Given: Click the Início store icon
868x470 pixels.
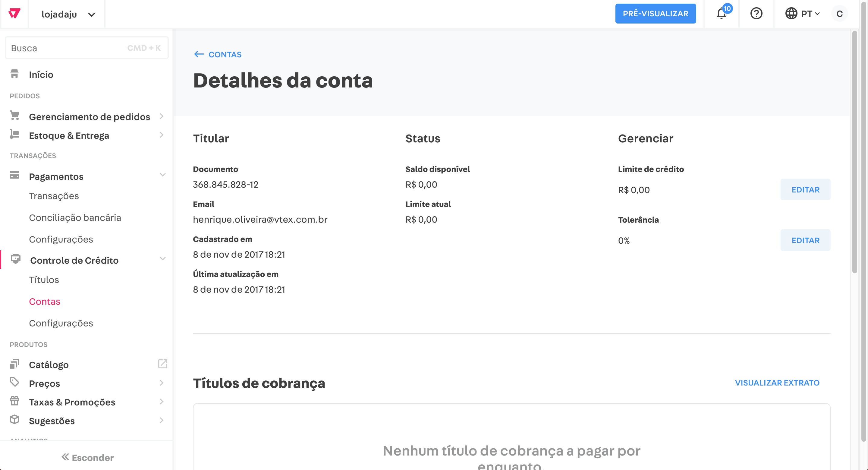Looking at the screenshot, I should 14,74.
